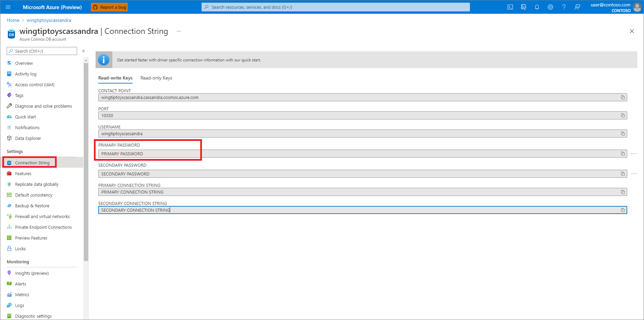644x320 pixels.
Task: Click the search resources box
Action: tap(335, 7)
